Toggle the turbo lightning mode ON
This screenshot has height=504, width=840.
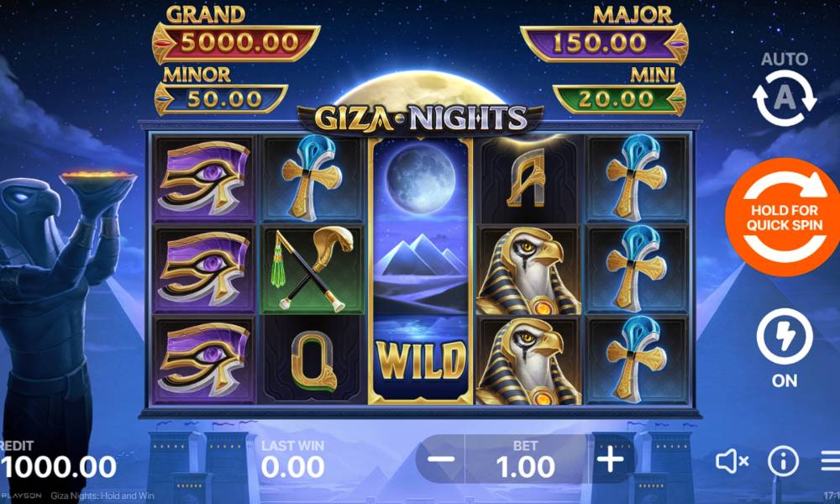coord(785,337)
